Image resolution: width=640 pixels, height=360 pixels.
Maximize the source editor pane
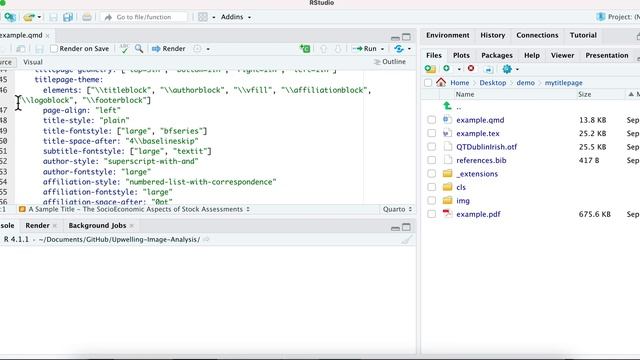[407, 37]
